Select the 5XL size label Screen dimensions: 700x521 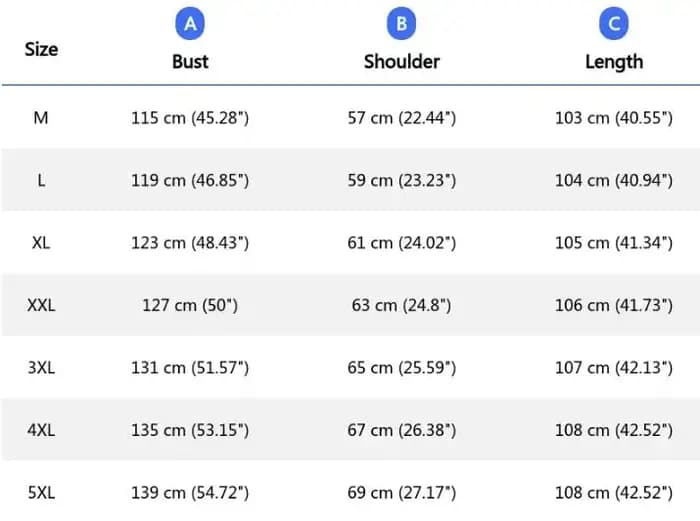point(41,493)
